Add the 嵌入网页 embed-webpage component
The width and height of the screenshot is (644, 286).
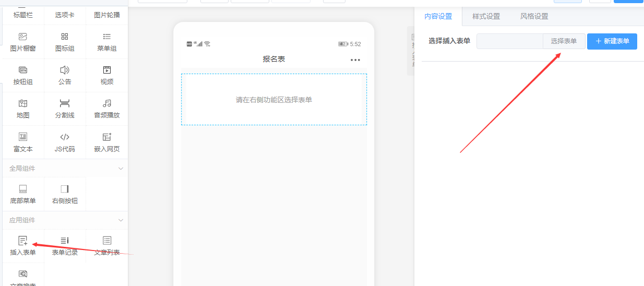[107, 142]
